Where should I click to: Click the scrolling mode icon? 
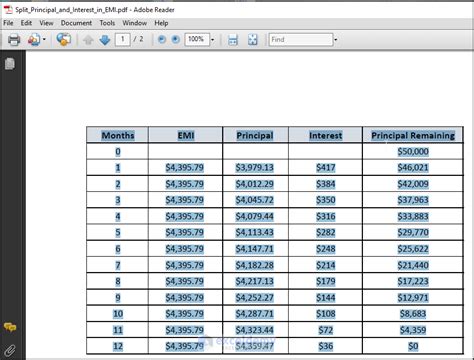233,40
